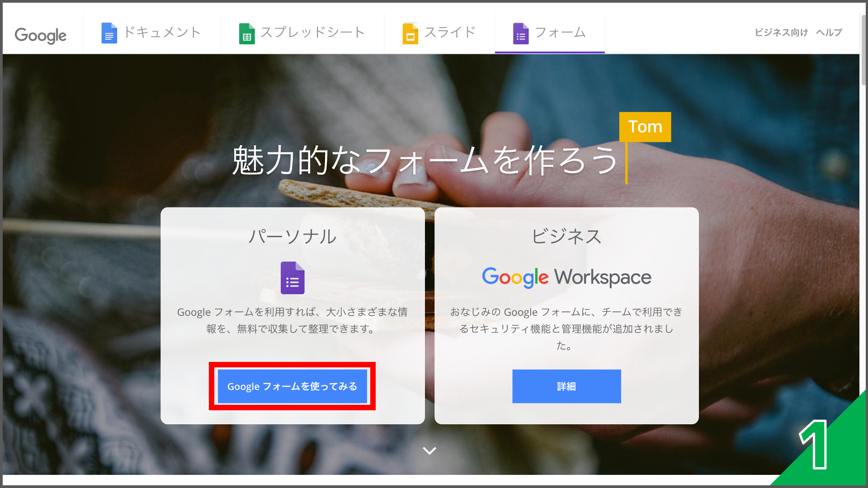
Task: Click the purple Forms icon in navigation
Action: [x=521, y=33]
